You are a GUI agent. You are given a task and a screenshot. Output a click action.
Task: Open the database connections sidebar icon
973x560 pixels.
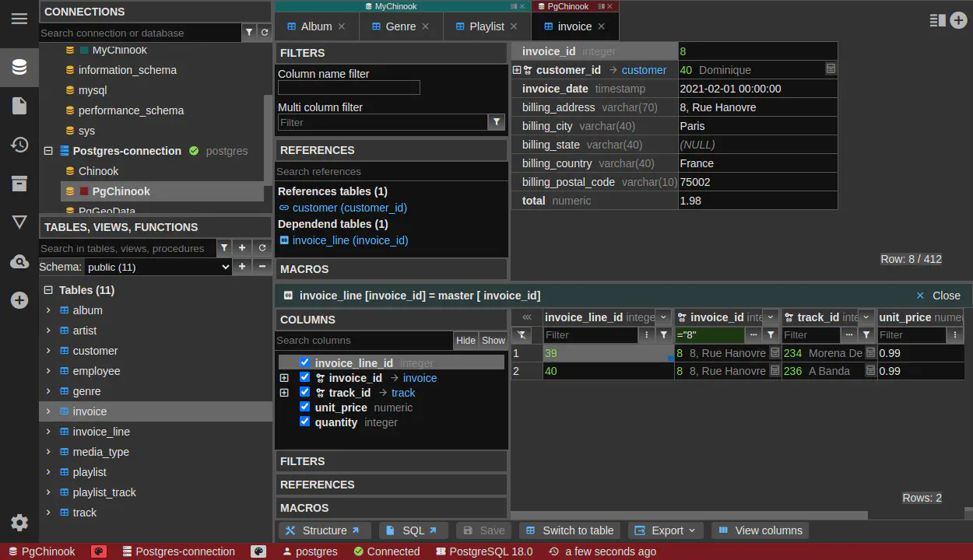click(x=19, y=67)
